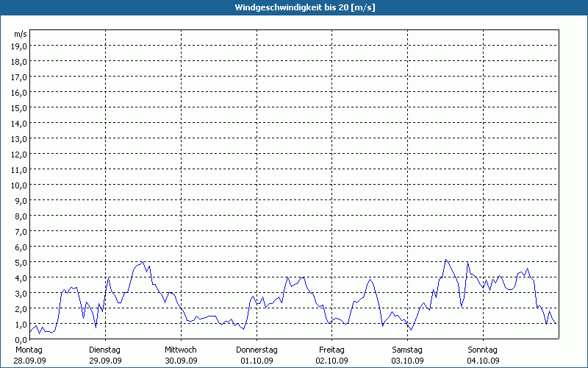This screenshot has width=588, height=368.
Task: Select the Samstag day label
Action: tap(407, 350)
